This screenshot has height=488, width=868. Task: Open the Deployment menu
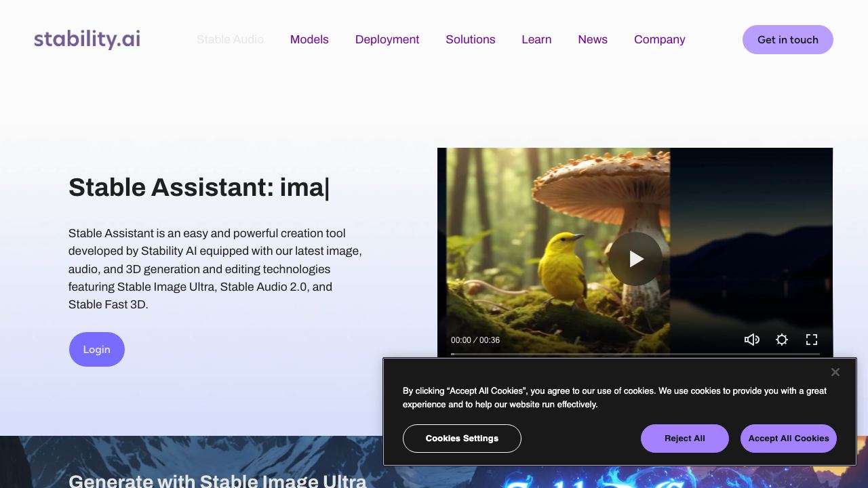click(387, 39)
